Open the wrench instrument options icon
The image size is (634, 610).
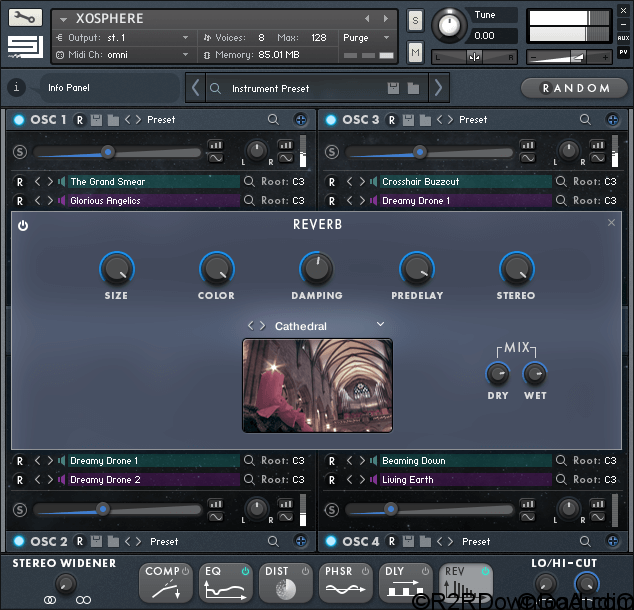tap(25, 18)
